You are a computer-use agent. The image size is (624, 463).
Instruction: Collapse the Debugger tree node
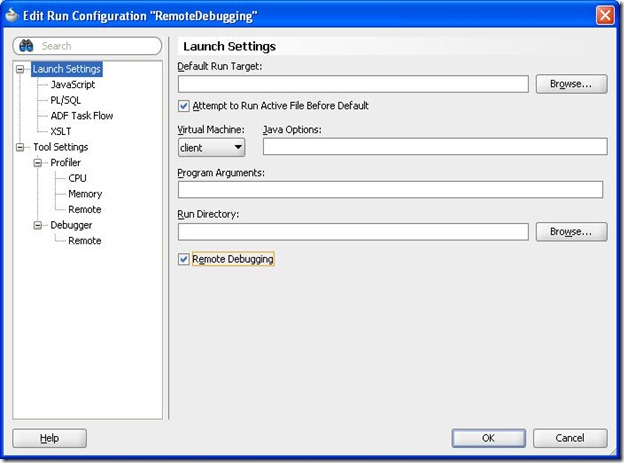39,225
